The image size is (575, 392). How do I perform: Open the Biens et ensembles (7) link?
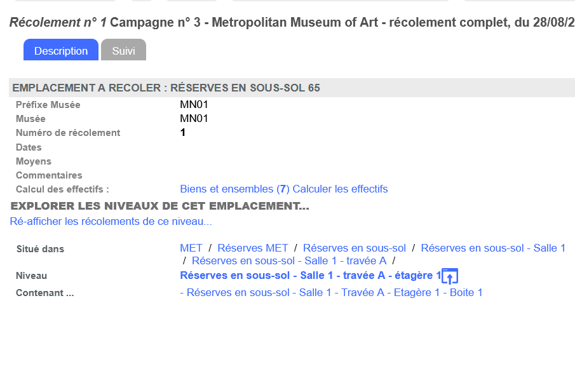coord(234,189)
